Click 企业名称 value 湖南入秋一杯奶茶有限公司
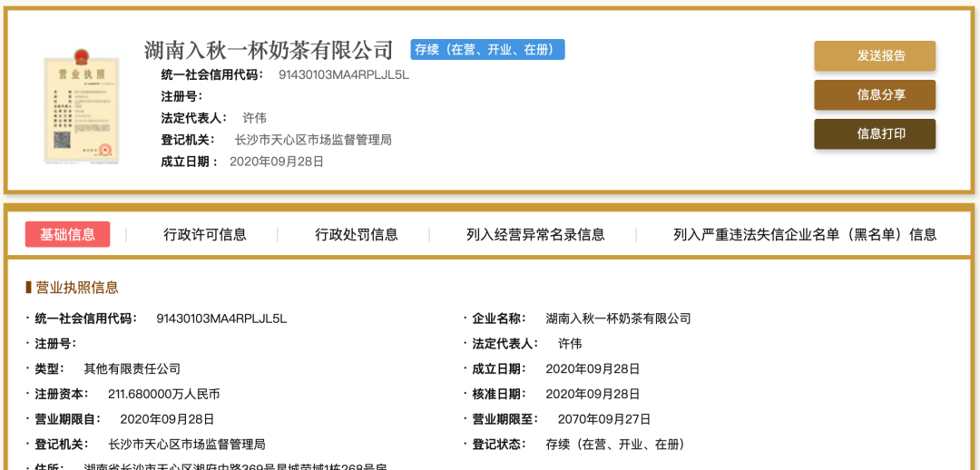 pyautogui.click(x=618, y=318)
